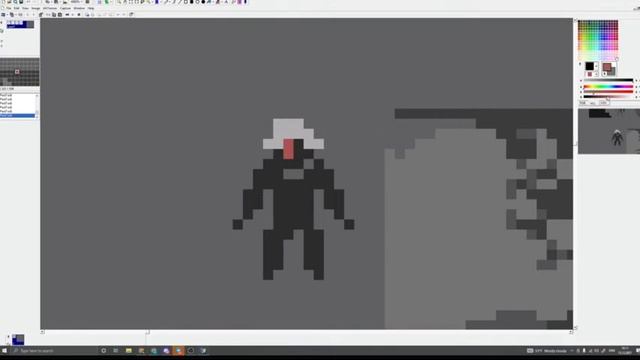Adjust the grayscale slider above the hue slider
The image size is (640, 360).
click(608, 81)
